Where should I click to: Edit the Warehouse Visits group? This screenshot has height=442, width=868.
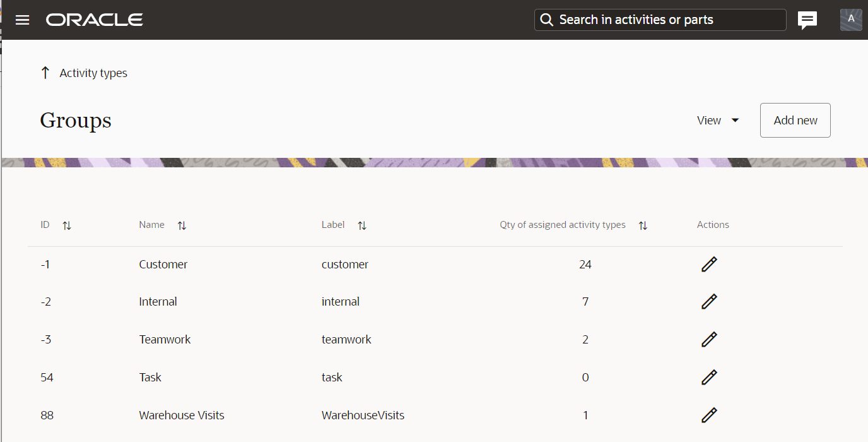(709, 415)
